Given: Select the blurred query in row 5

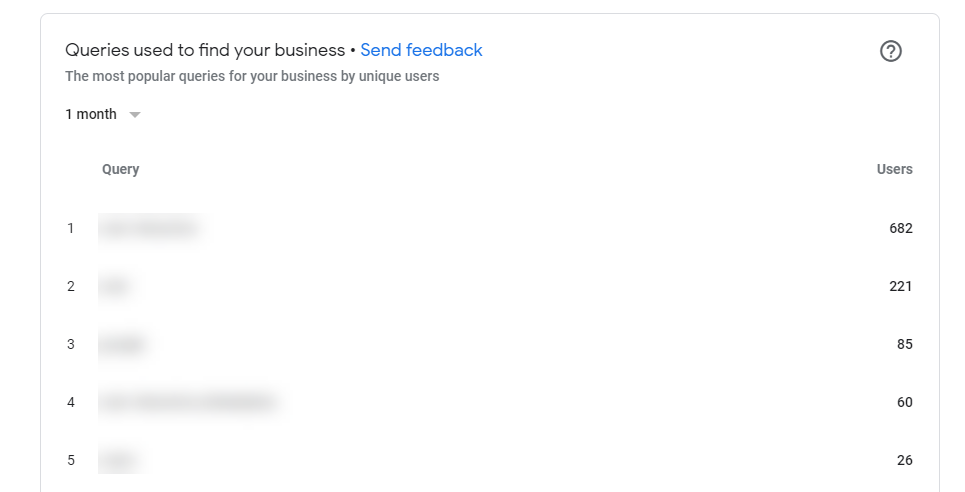Looking at the screenshot, I should (x=121, y=460).
